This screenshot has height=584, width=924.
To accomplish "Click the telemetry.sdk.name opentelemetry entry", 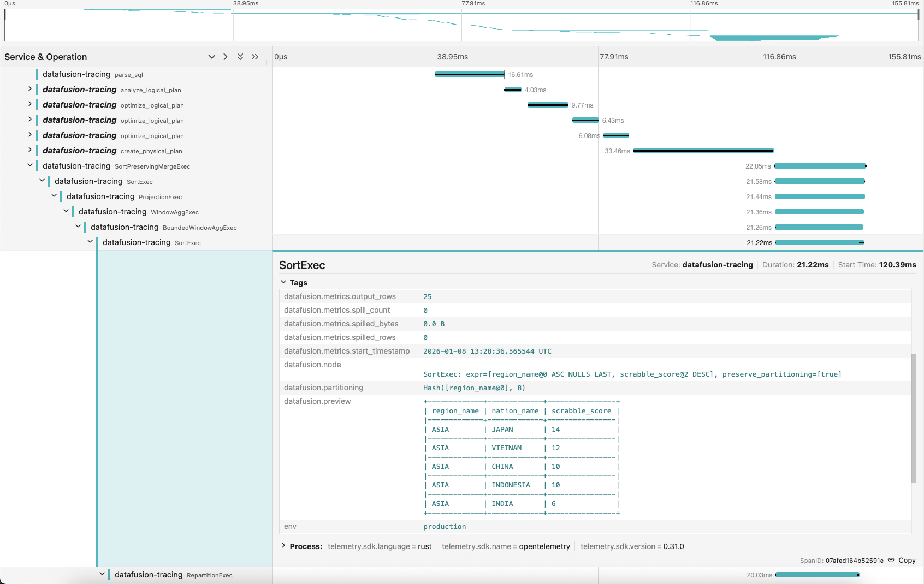I will click(x=506, y=546).
